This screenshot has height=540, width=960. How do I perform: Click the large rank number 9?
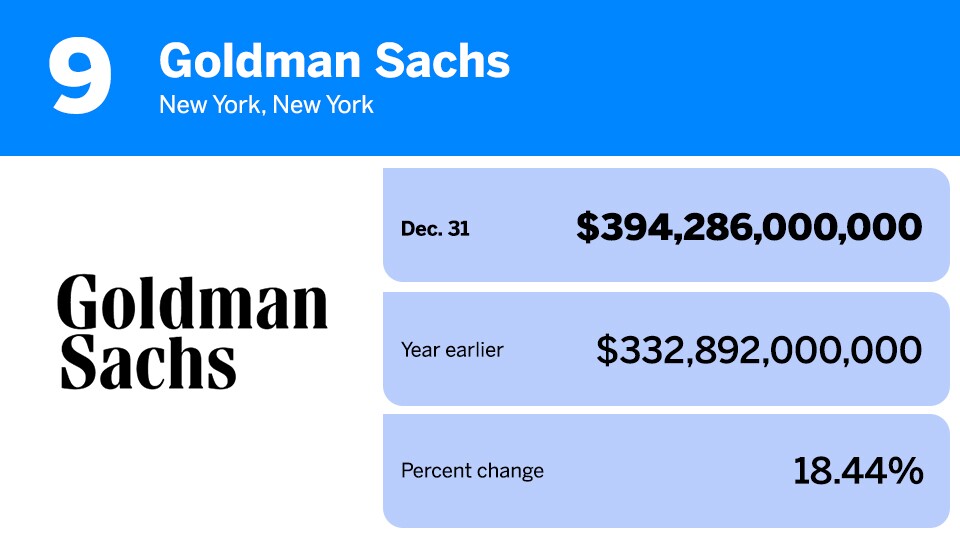[x=80, y=77]
